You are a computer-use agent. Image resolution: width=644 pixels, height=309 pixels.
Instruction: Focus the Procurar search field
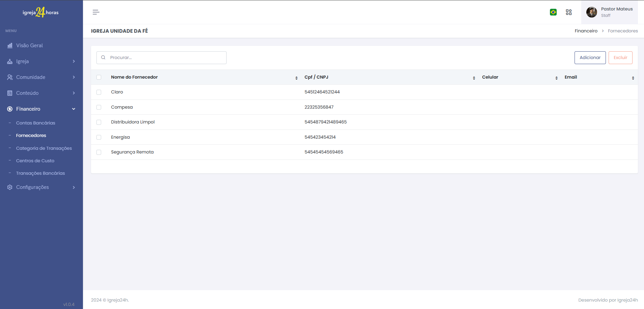coord(165,58)
